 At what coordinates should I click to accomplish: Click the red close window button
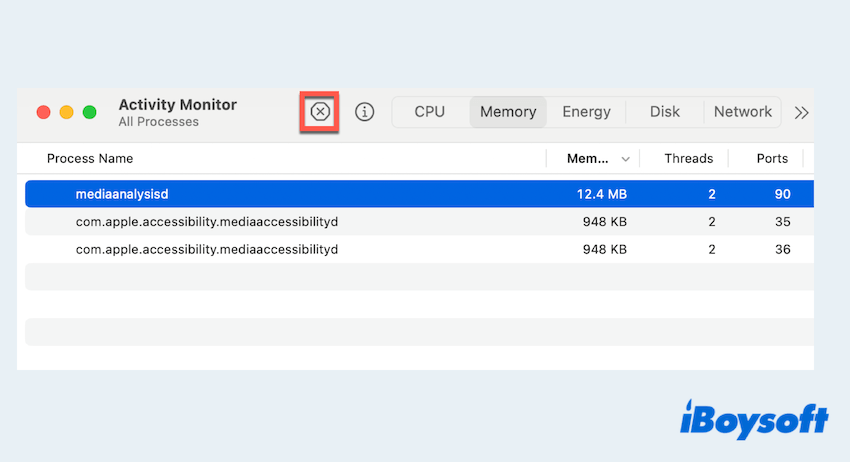(44, 112)
